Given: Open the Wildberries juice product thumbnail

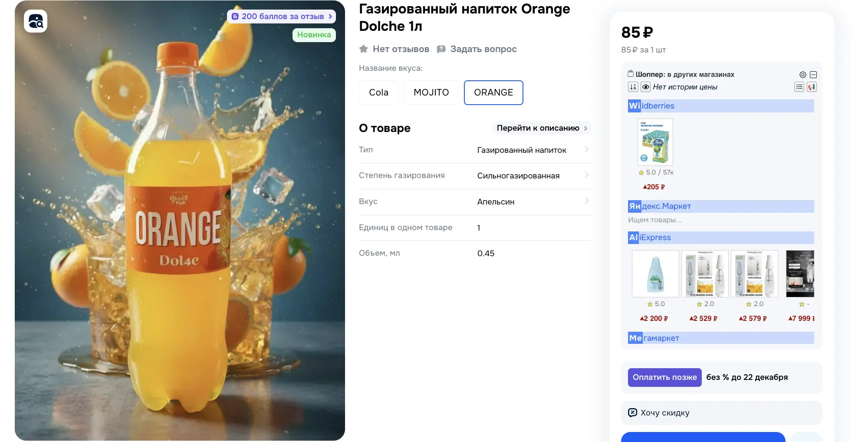Looking at the screenshot, I should (x=655, y=142).
